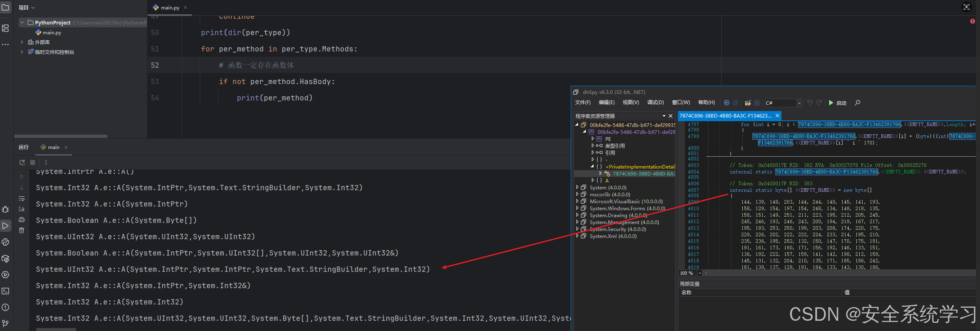
Task: Collapse the PrivateImplementationDetails namespace node
Action: (592, 167)
